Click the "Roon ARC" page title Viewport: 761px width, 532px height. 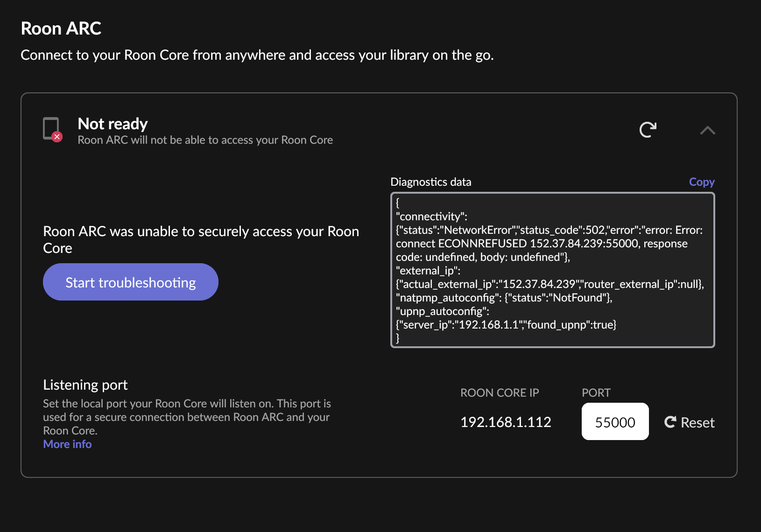(x=61, y=28)
